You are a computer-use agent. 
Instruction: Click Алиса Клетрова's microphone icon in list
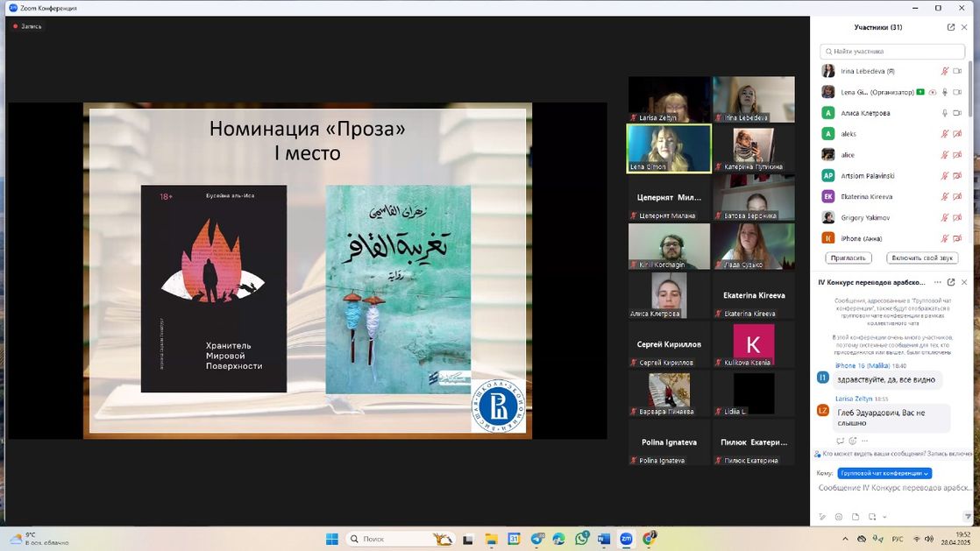pyautogui.click(x=945, y=113)
